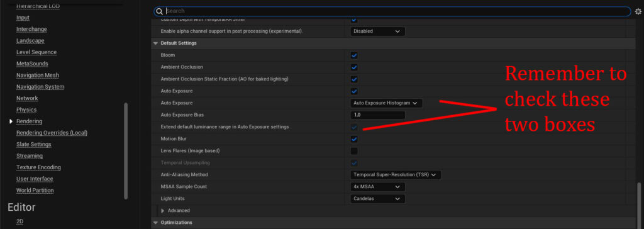
Task: Click the Anti-Aliasing Method label
Action: [184, 175]
